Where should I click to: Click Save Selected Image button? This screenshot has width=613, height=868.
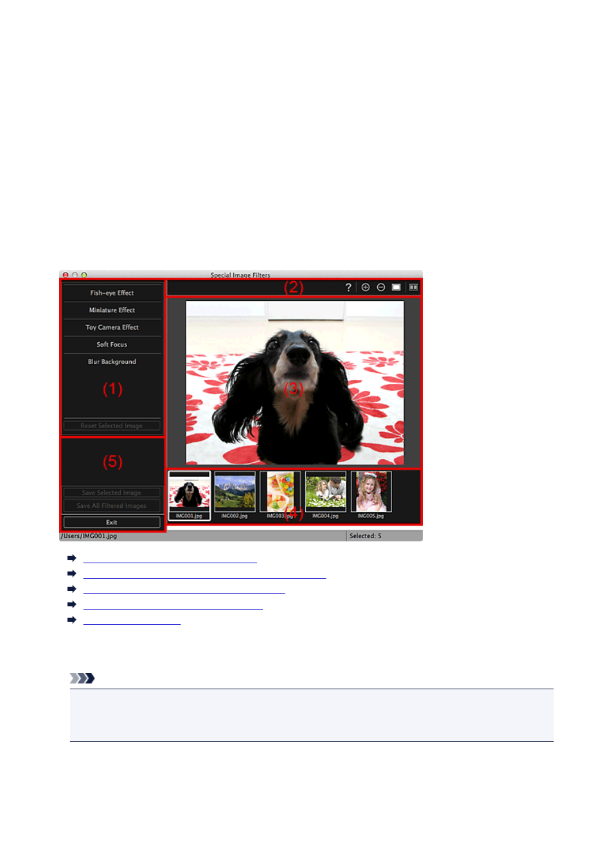(112, 493)
